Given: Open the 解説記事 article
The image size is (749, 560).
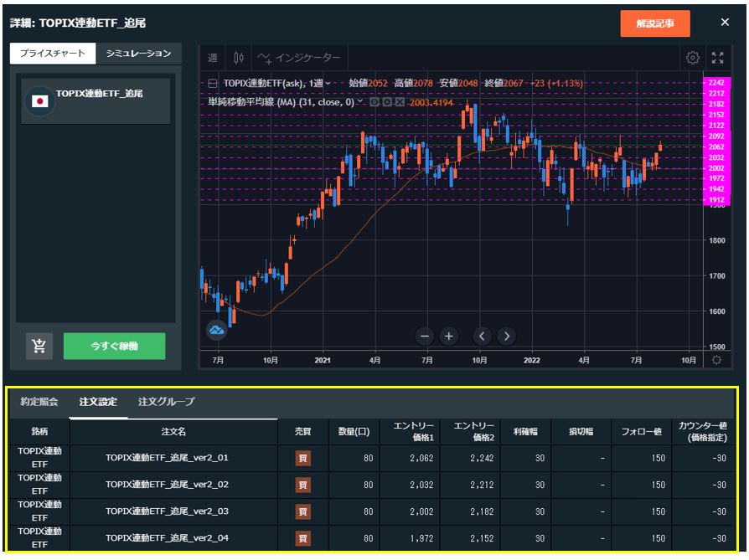Looking at the screenshot, I should 655,23.
